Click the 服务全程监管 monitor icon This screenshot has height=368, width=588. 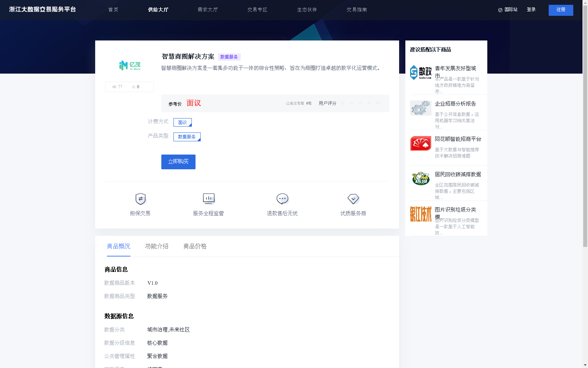(x=209, y=199)
